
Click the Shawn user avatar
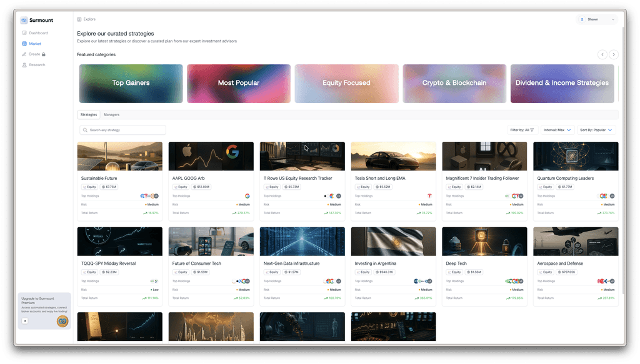click(x=582, y=19)
